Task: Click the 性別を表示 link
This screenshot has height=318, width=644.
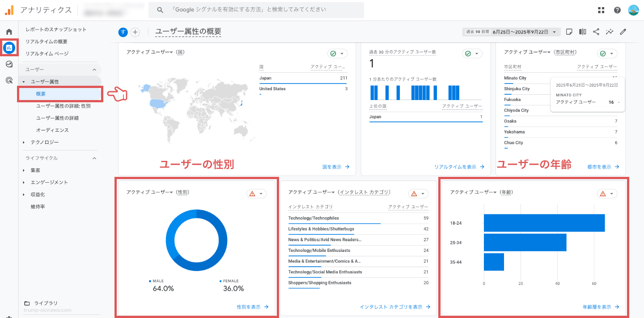Action: 252,307
